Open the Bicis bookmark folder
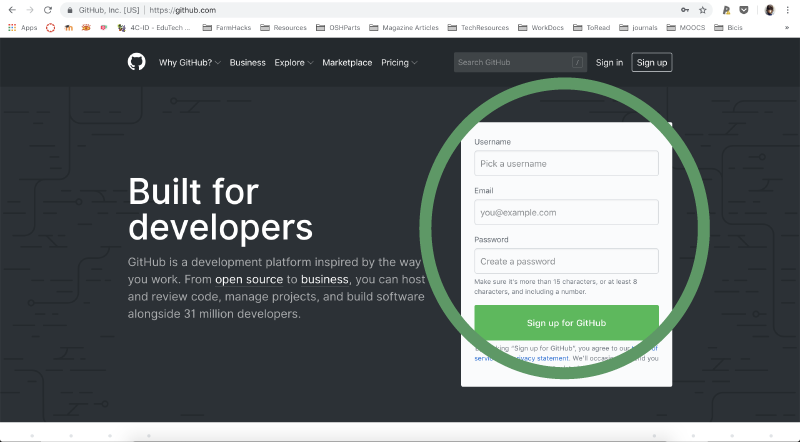This screenshot has height=442, width=800. pos(729,28)
